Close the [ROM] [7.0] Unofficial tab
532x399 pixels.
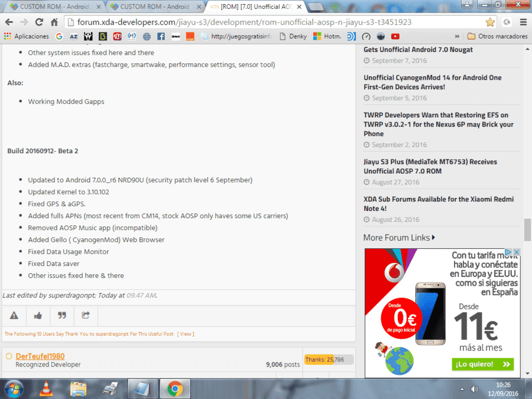(x=299, y=7)
